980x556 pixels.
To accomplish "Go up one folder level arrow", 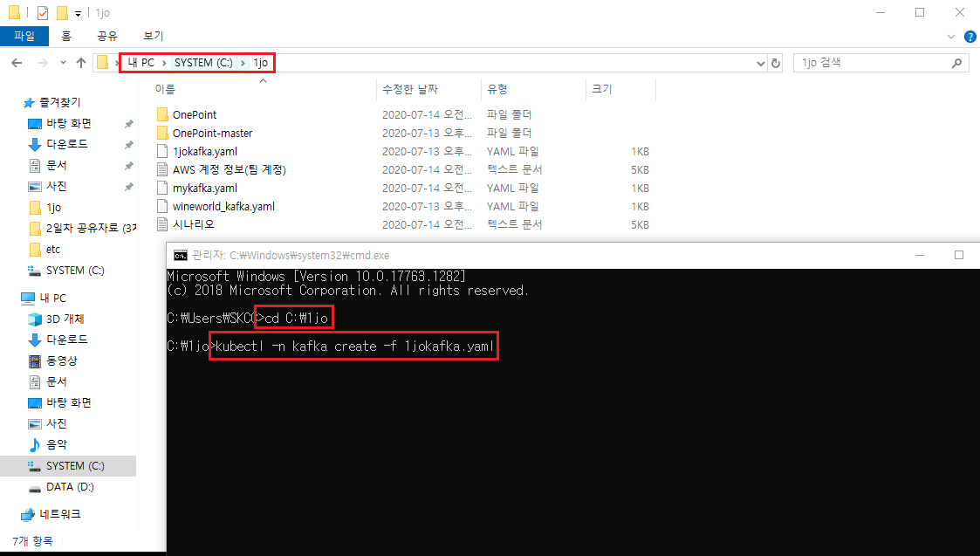I will click(x=80, y=63).
